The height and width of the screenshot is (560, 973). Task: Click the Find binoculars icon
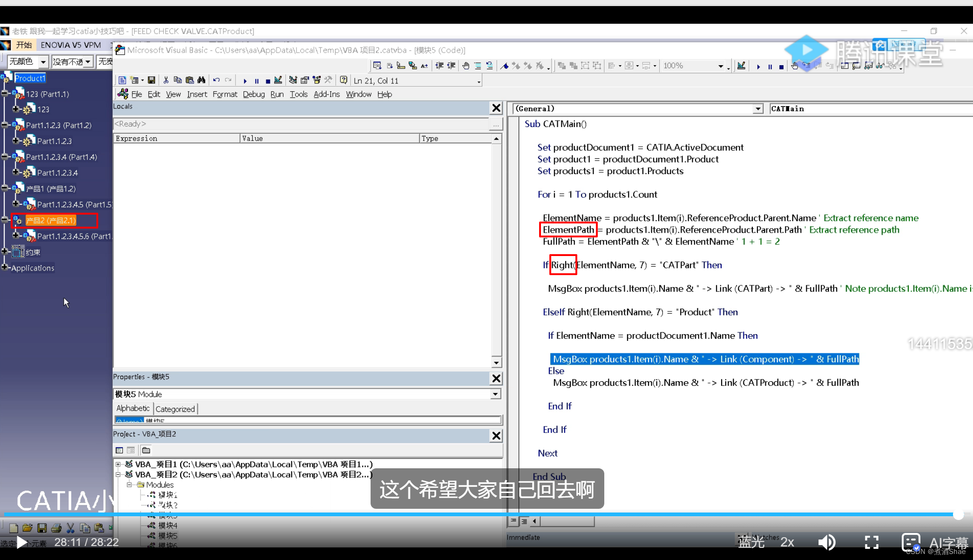pos(201,81)
